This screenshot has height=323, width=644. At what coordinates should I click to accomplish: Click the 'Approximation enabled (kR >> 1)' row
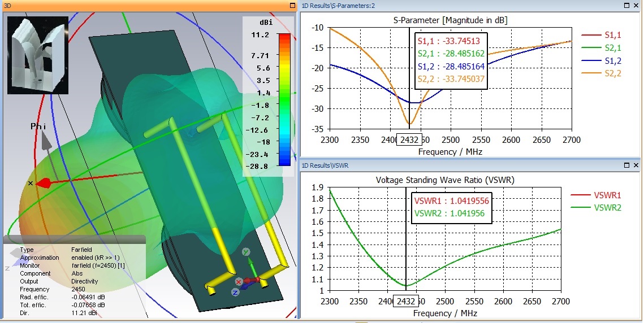pos(70,257)
